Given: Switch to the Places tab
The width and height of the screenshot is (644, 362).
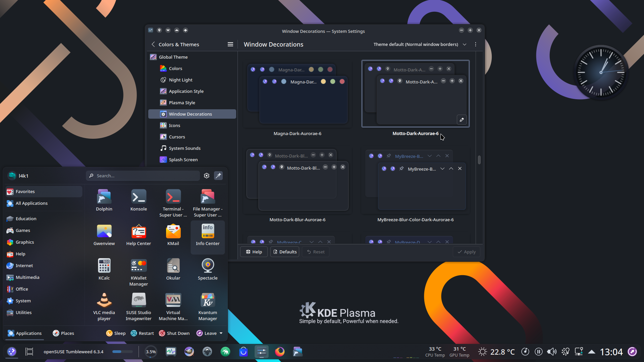Looking at the screenshot, I should [x=63, y=333].
